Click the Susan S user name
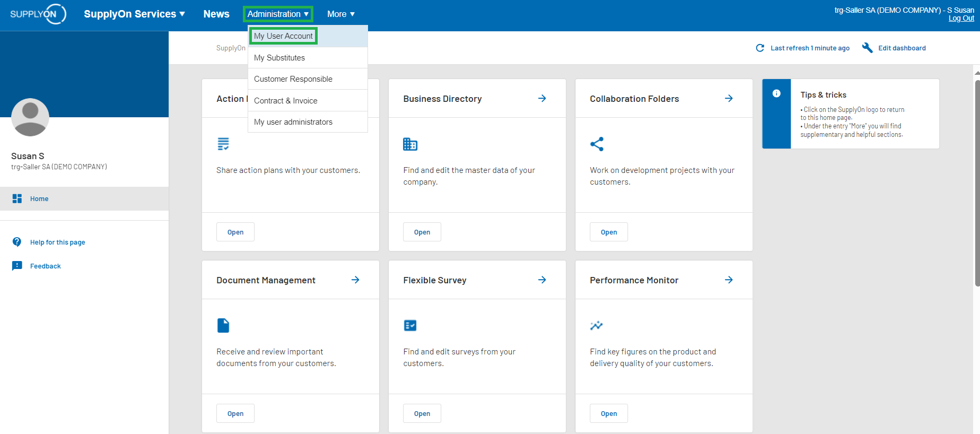The height and width of the screenshot is (434, 980). pyautogui.click(x=28, y=156)
